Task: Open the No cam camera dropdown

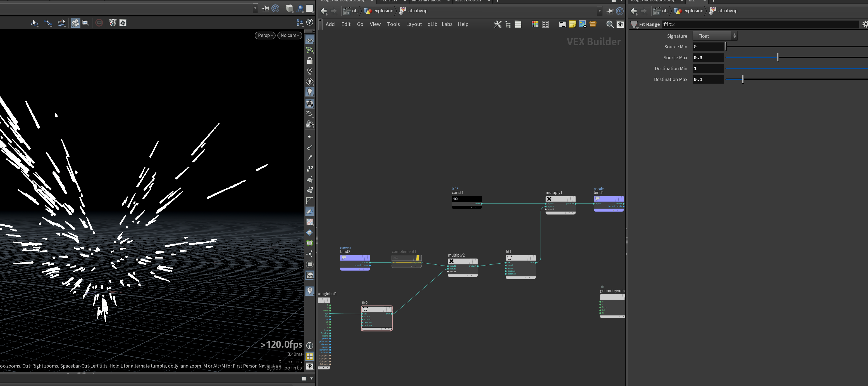Action: point(290,35)
